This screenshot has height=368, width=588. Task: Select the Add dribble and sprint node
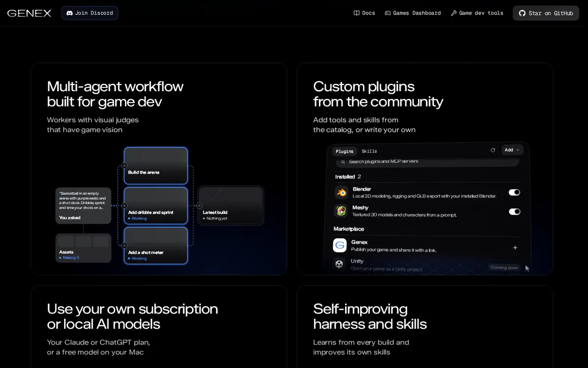point(156,206)
